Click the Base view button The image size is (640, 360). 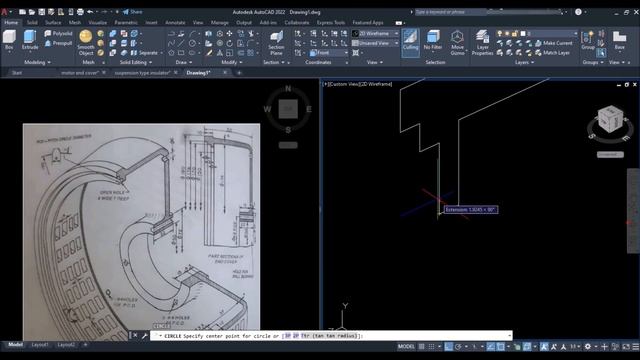[x=620, y=40]
